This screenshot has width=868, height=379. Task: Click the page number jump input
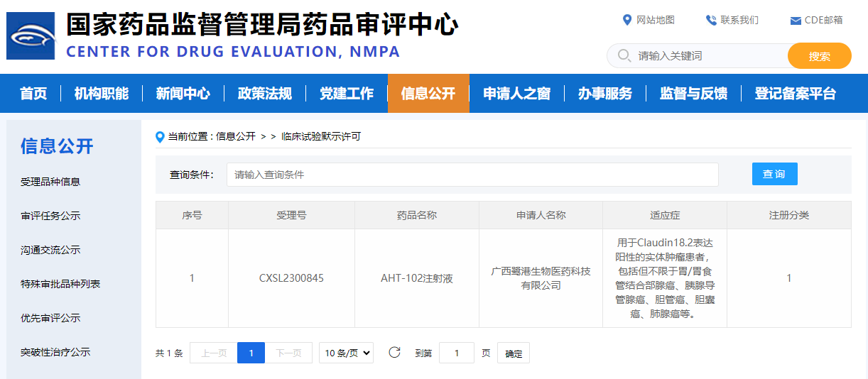point(456,353)
